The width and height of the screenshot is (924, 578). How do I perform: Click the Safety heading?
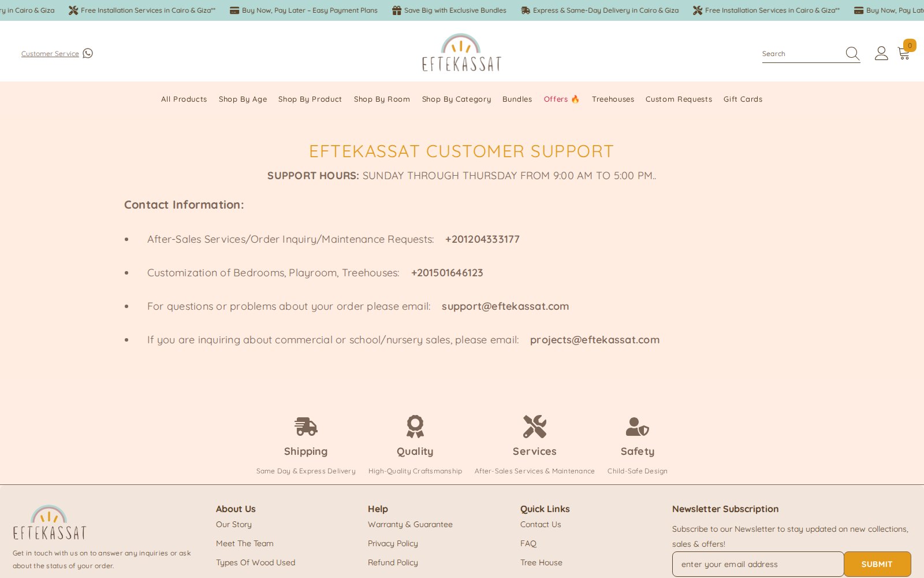[x=638, y=451]
